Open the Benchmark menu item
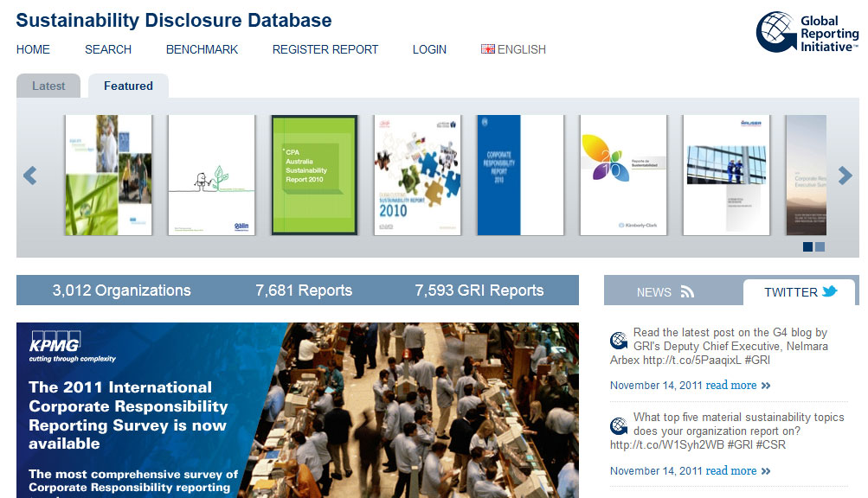The height and width of the screenshot is (498, 868). (202, 49)
